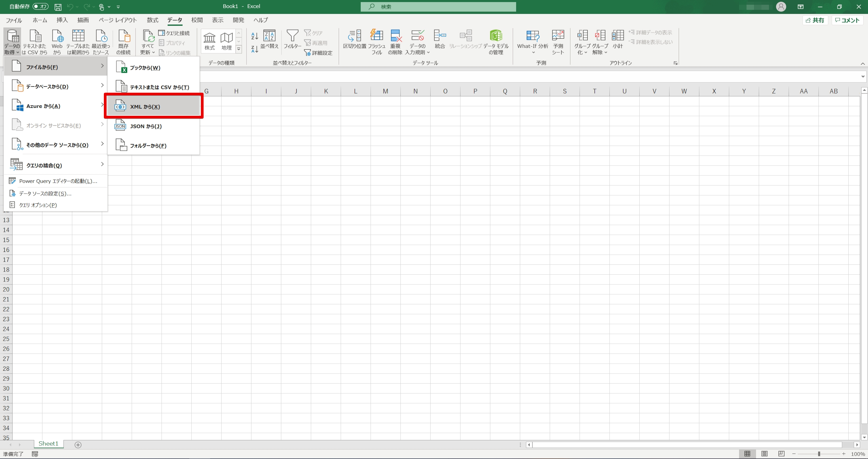Choose テキストまたは CSV から(T) submenu item
The image size is (868, 459).
pyautogui.click(x=153, y=87)
